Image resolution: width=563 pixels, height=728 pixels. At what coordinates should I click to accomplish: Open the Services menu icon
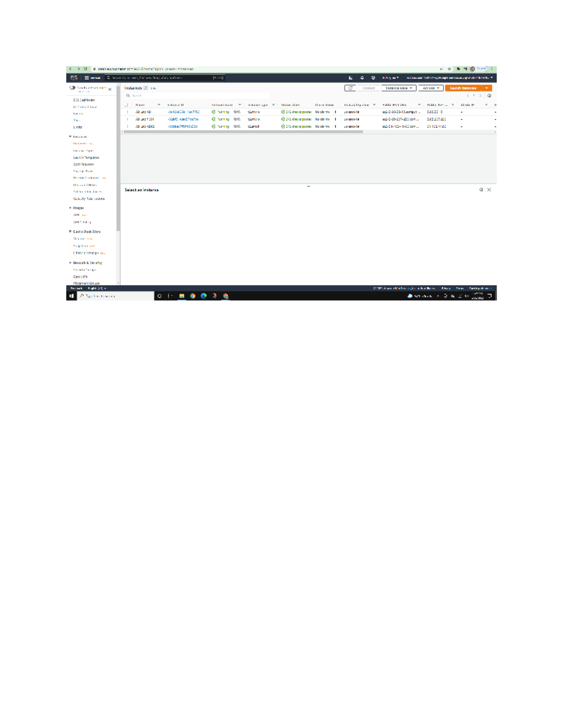[87, 76]
